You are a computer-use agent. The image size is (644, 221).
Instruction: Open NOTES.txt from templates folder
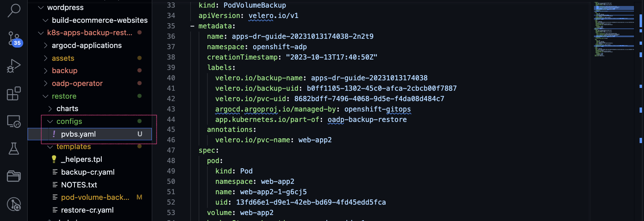tap(79, 185)
